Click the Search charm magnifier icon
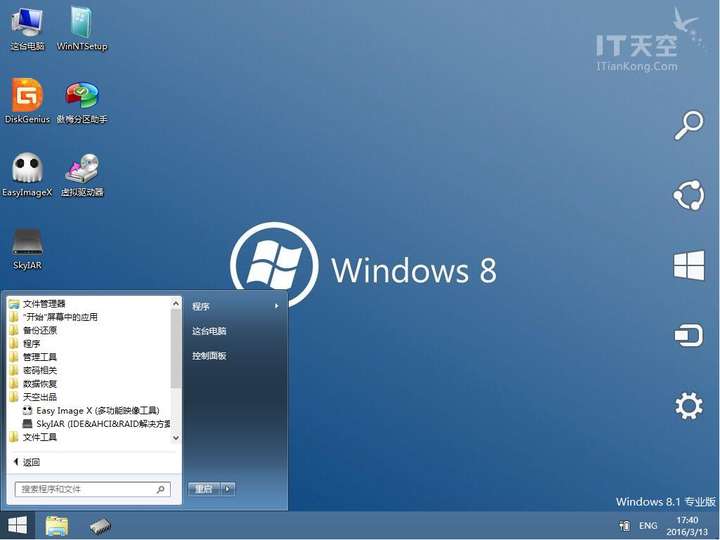Viewport: 720px width, 540px height. tap(688, 124)
